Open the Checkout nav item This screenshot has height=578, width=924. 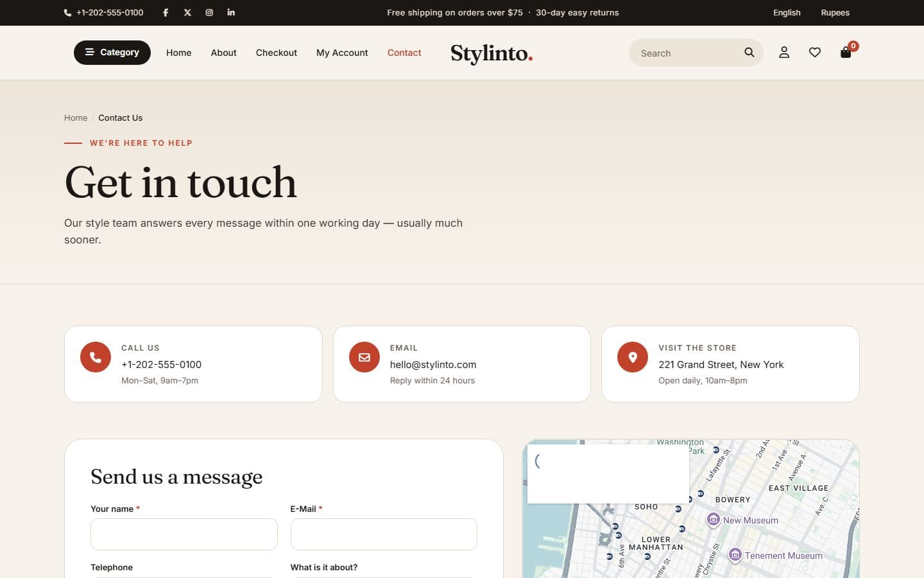coord(277,53)
